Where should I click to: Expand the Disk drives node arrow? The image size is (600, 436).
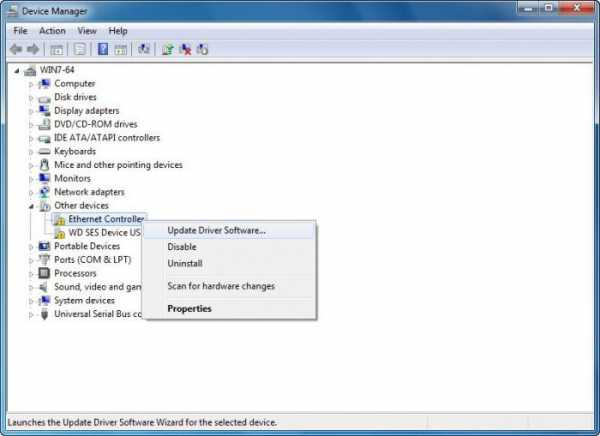tap(31, 98)
